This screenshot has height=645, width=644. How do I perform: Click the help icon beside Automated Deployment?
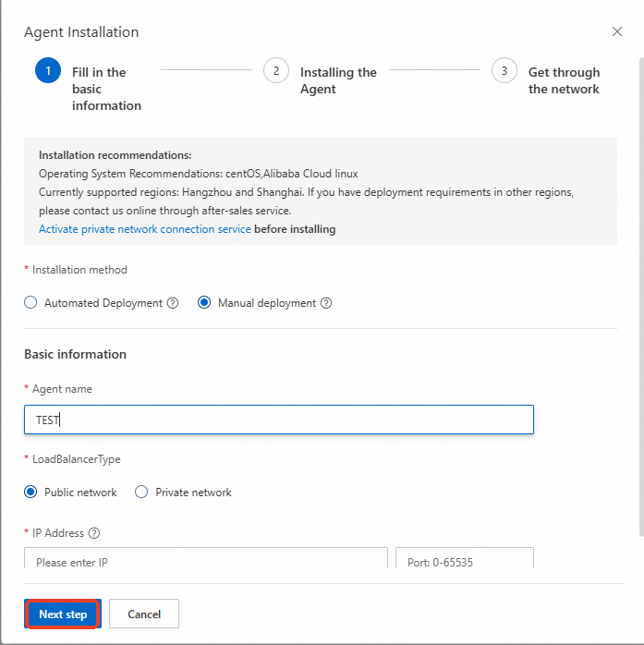[x=173, y=303]
